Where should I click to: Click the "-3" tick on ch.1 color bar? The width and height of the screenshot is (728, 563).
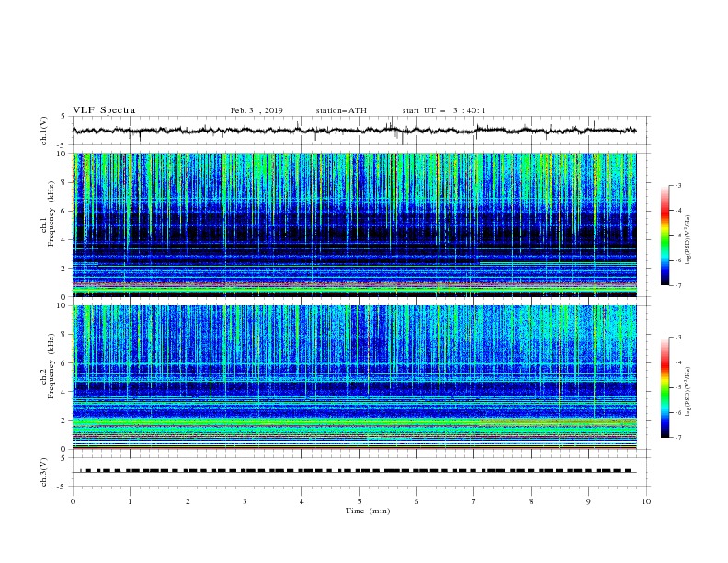[x=677, y=185]
